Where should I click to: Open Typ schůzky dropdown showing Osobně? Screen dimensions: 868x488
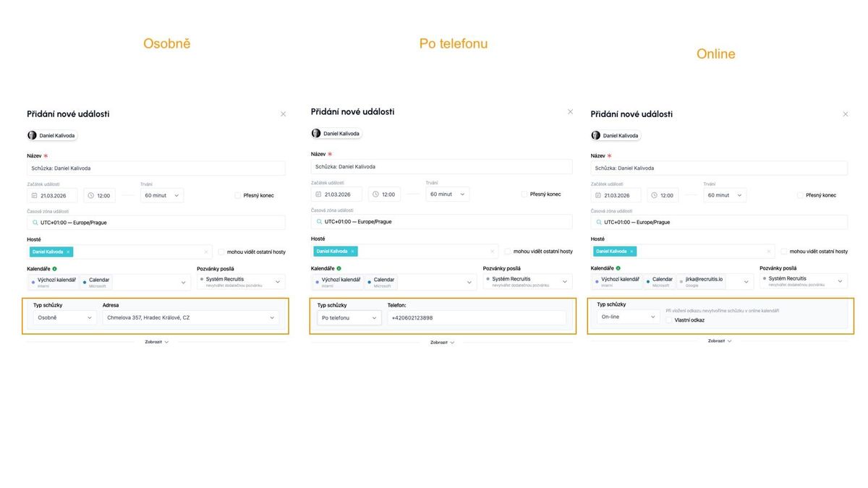pyautogui.click(x=64, y=317)
